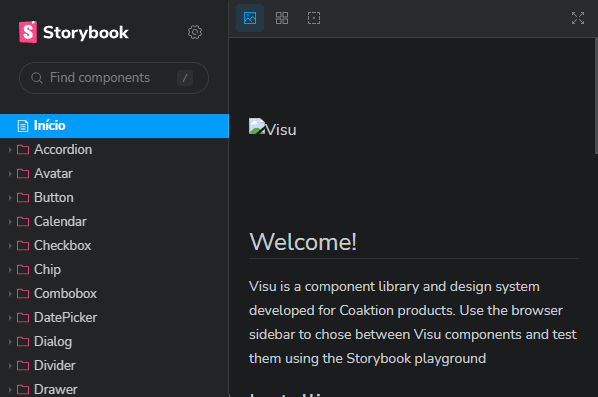Click the search magnifier icon
This screenshot has width=598, height=397.
37,78
